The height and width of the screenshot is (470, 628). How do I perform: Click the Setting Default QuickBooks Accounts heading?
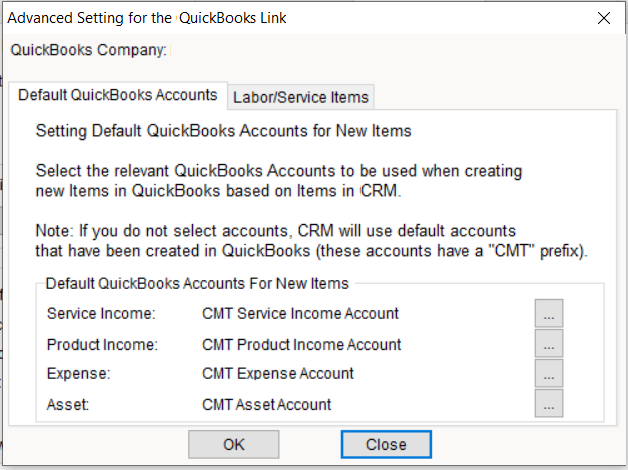(223, 130)
